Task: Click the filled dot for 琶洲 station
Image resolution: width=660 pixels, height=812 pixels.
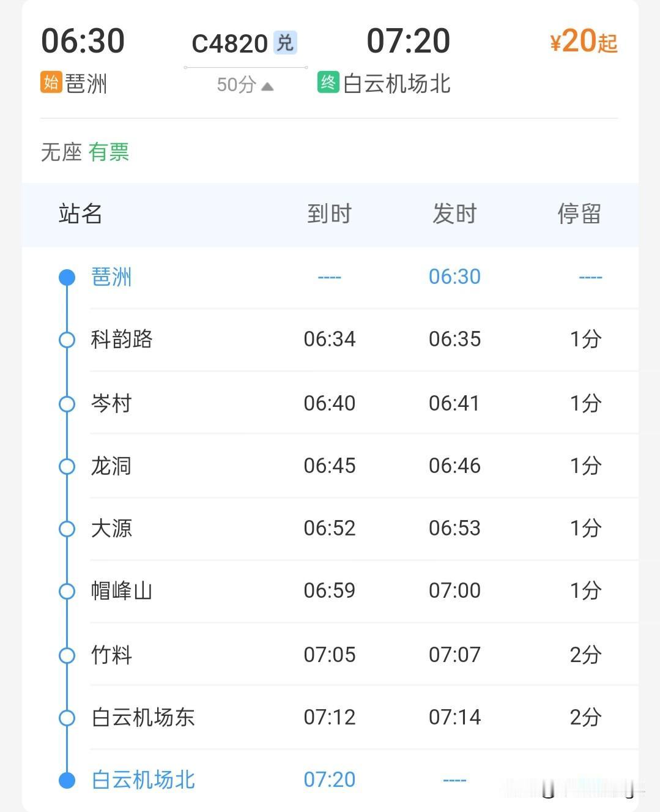Action: coord(67,278)
